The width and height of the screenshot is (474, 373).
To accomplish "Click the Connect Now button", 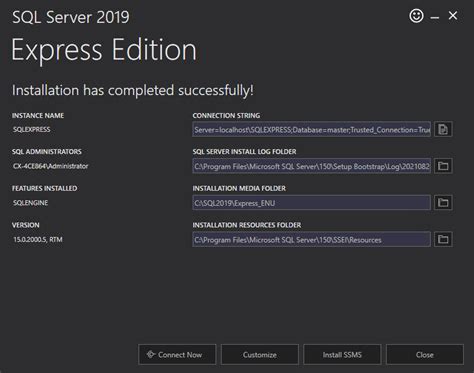I will tap(177, 355).
